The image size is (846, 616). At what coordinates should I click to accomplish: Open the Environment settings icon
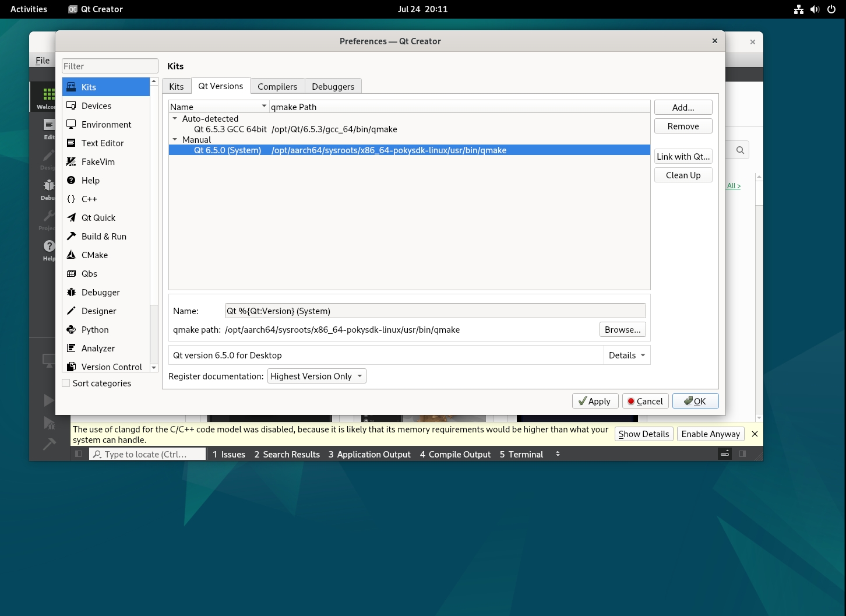click(72, 124)
